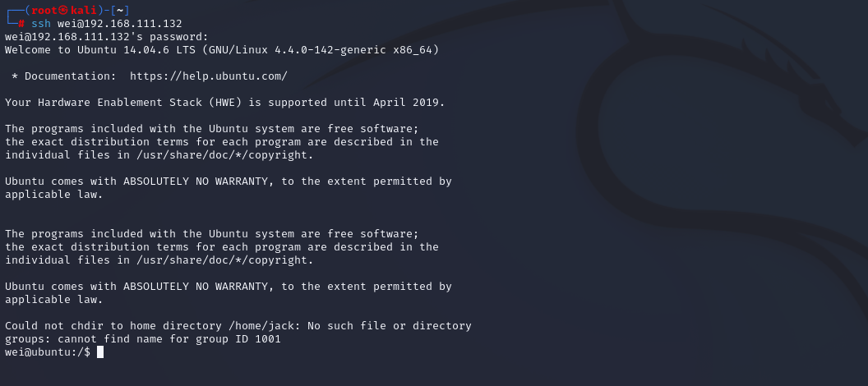Click the block cursor at the shell prompt
868x386 pixels.
pyautogui.click(x=100, y=352)
